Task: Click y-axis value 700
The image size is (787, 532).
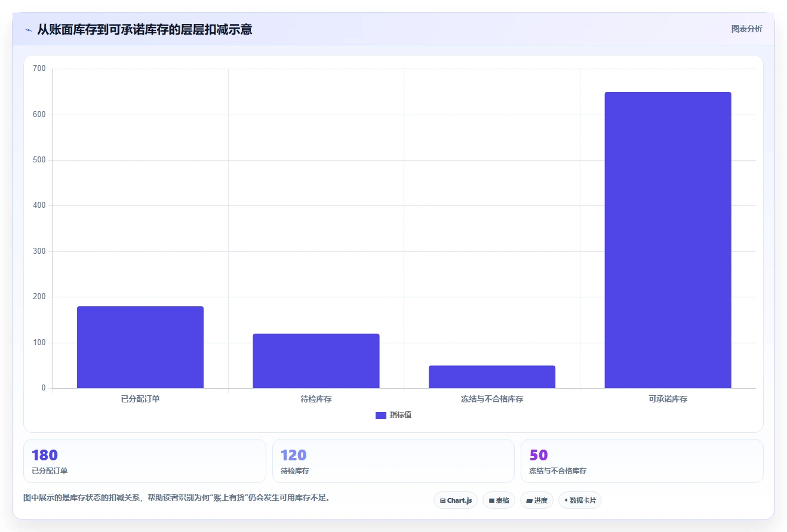Action: point(39,69)
